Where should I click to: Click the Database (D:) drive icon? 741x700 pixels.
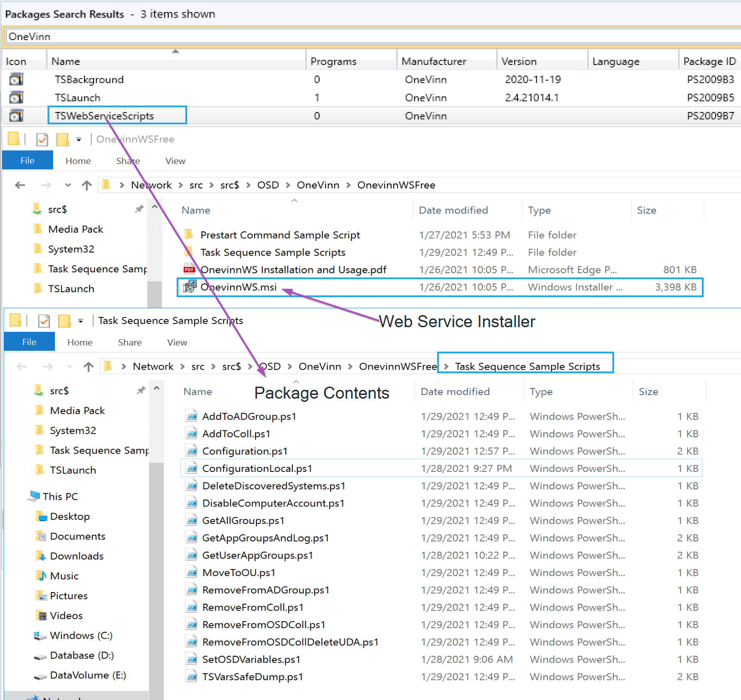click(x=41, y=656)
